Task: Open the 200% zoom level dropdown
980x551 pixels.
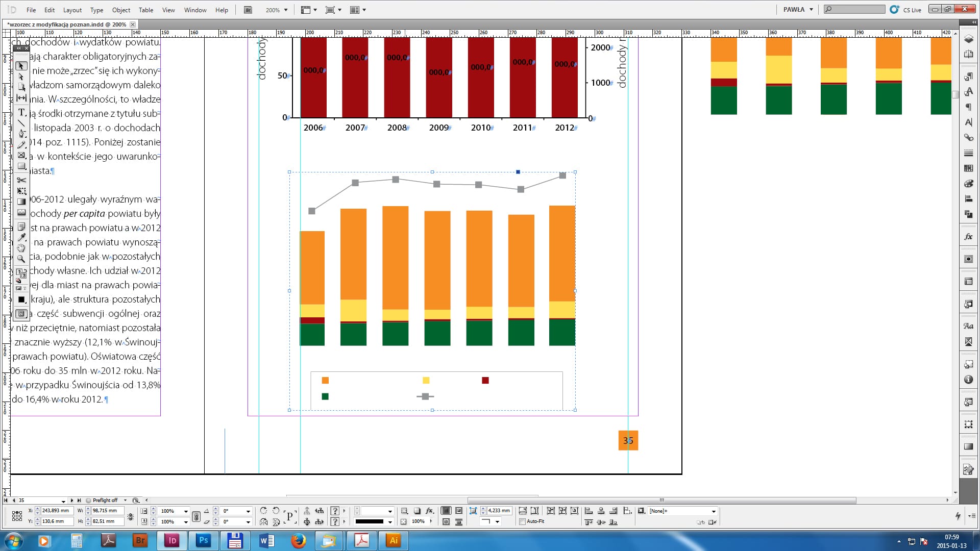Action: [285, 10]
